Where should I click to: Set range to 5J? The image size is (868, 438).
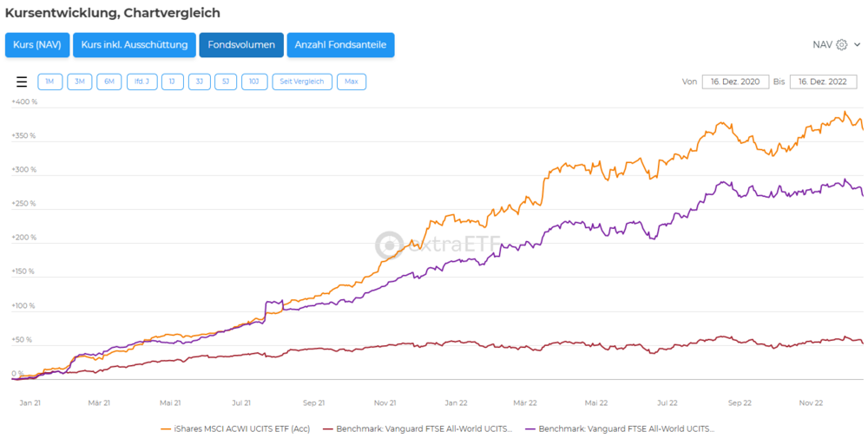click(225, 82)
